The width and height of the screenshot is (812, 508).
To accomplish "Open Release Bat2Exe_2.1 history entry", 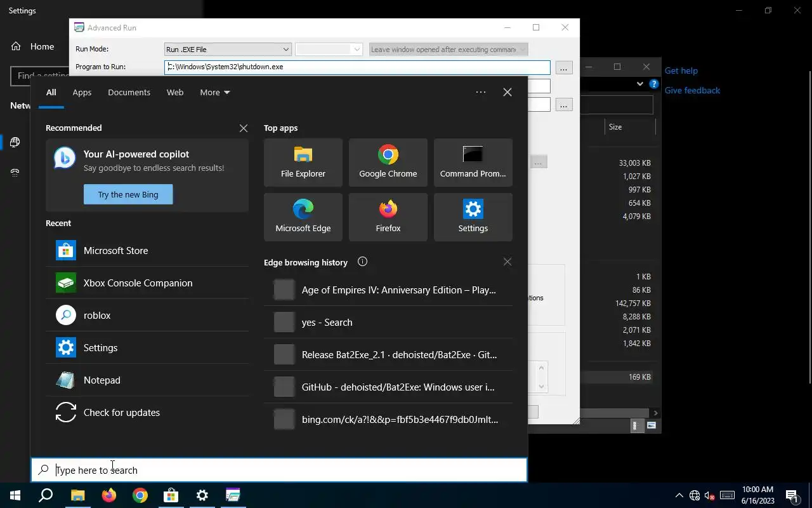I will (x=388, y=354).
